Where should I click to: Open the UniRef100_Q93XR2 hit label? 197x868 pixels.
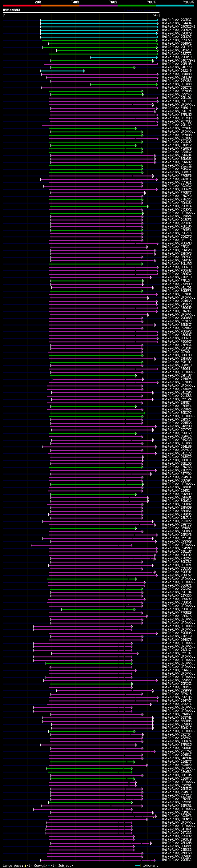[x=177, y=521]
